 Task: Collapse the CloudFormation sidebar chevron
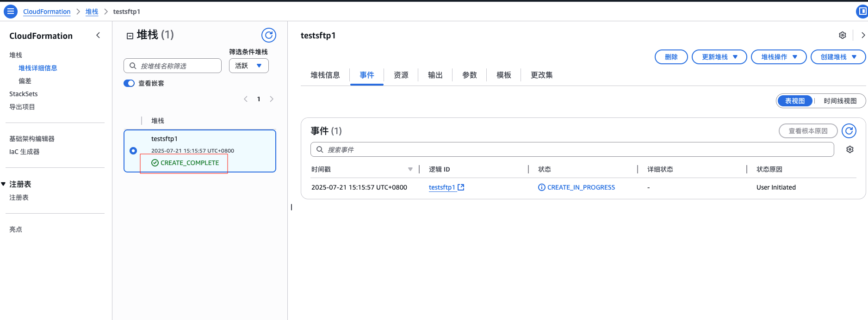(98, 35)
